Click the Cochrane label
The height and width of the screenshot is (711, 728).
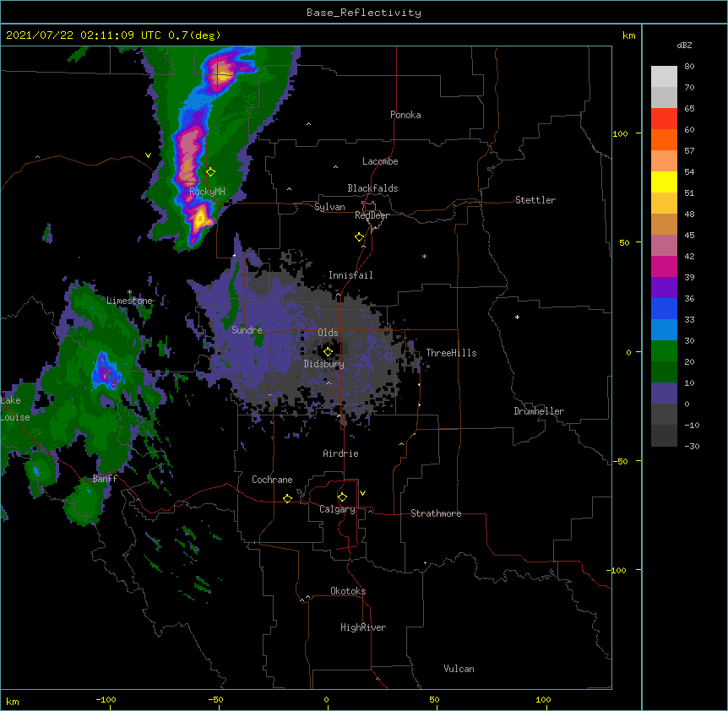[x=272, y=480]
